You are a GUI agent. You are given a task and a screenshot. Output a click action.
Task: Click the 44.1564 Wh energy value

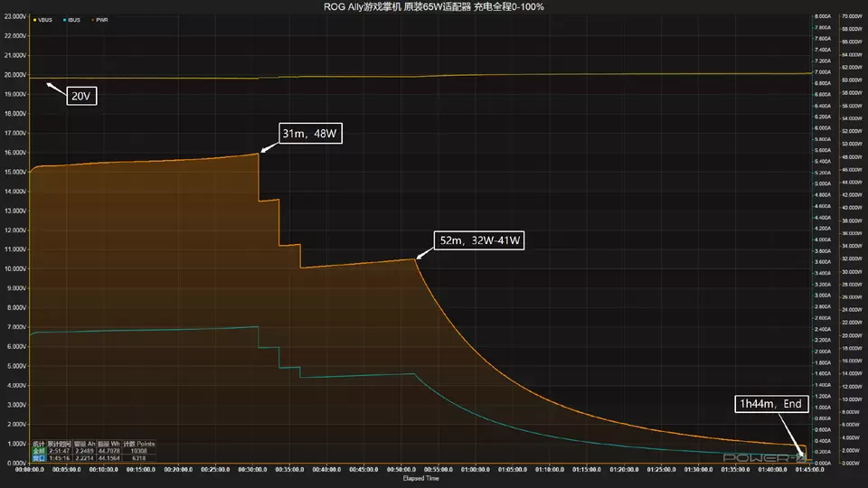(109, 458)
